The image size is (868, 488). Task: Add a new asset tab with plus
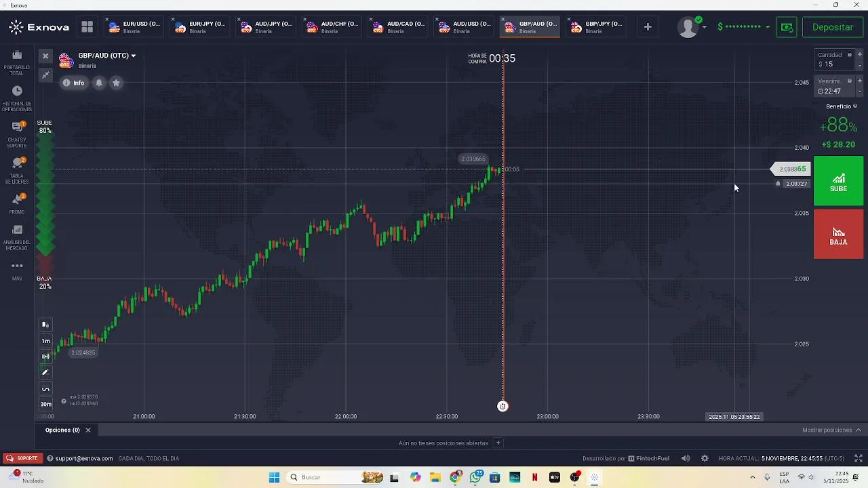click(x=648, y=27)
